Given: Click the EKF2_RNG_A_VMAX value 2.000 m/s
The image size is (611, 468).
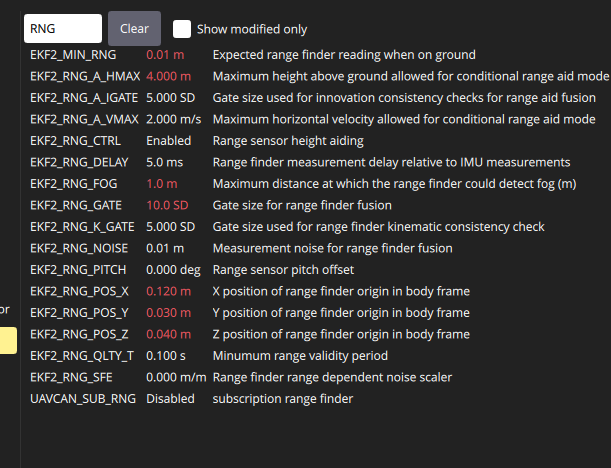Looking at the screenshot, I should 176,119.
